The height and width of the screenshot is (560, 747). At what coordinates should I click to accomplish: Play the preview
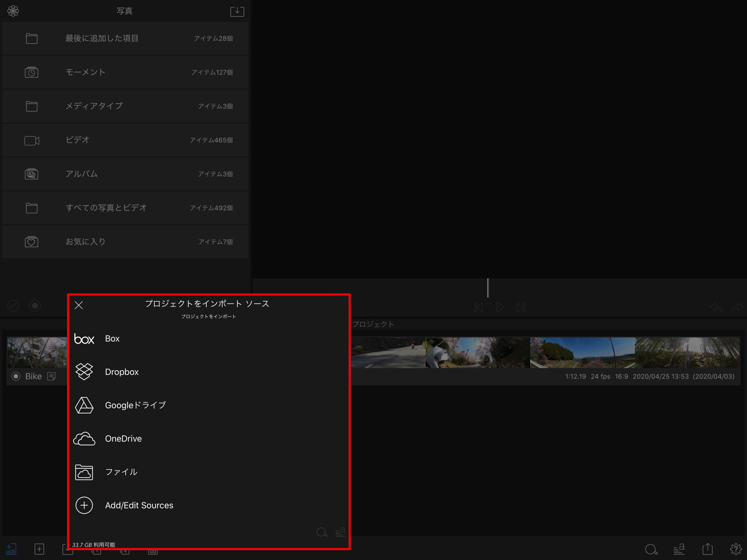pyautogui.click(x=500, y=307)
